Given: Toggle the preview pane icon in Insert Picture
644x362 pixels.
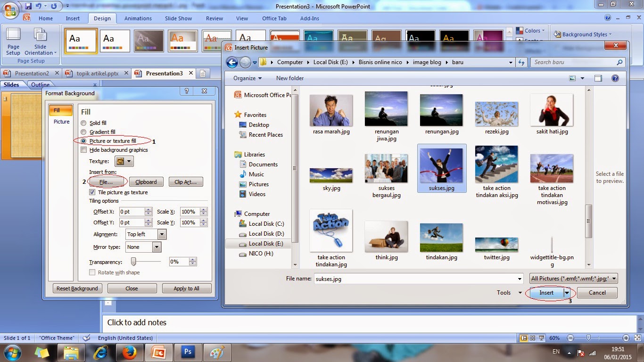Looking at the screenshot, I should pyautogui.click(x=598, y=78).
